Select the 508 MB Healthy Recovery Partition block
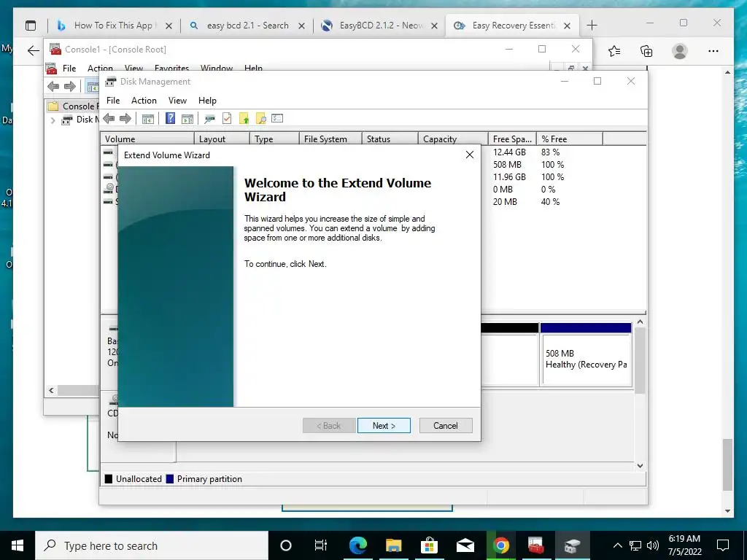Viewport: 747px width, 560px height. coord(587,354)
